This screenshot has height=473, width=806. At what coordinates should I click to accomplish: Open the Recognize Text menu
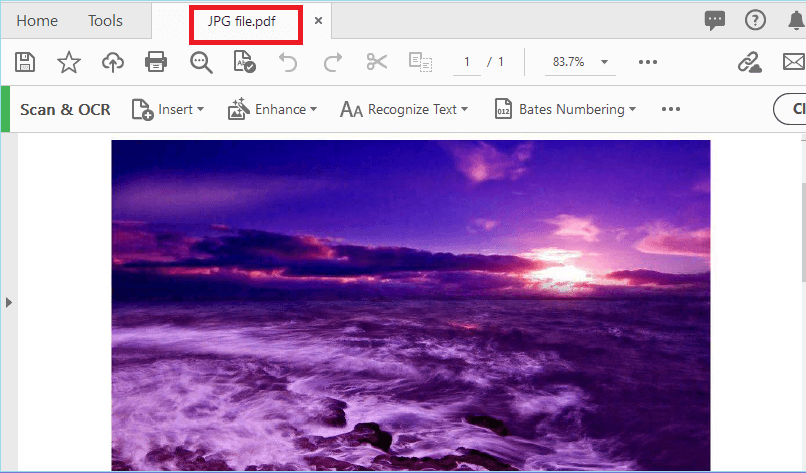click(404, 110)
